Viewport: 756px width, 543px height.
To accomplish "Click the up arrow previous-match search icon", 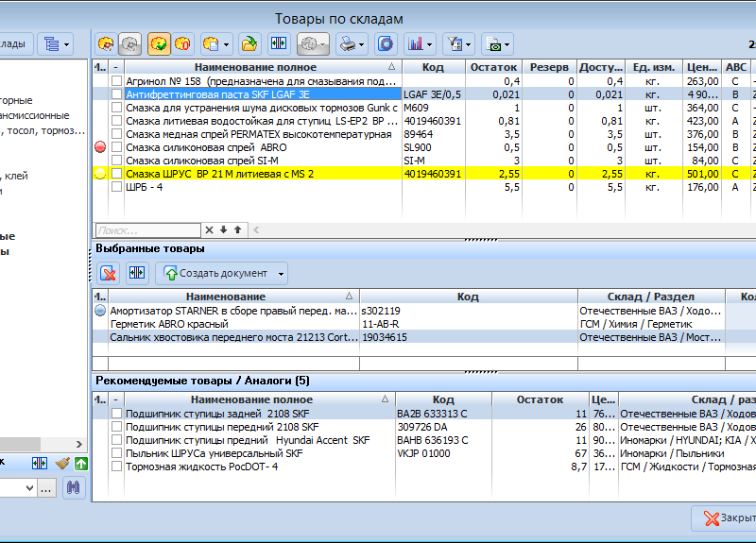I will pyautogui.click(x=238, y=229).
